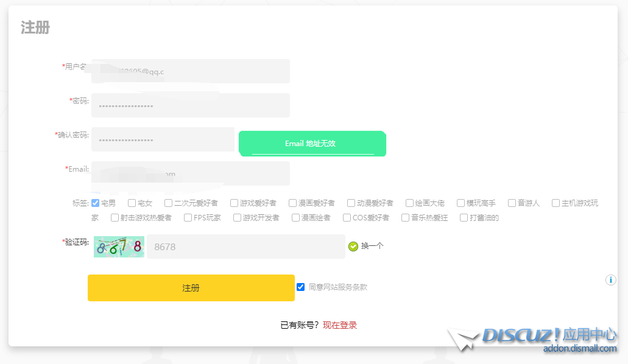Viewport: 628px width, 364px height.
Task: Click the 用户名 input field
Action: click(x=190, y=71)
